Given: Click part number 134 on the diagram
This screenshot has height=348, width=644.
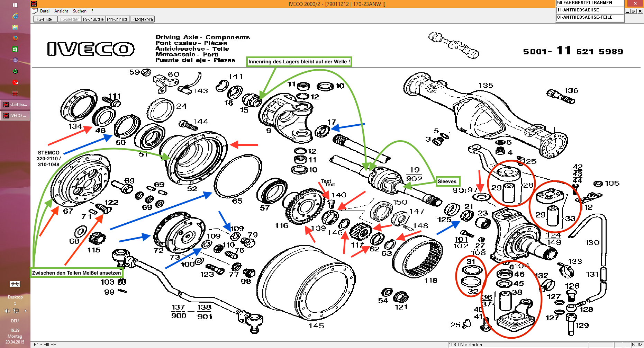Looking at the screenshot, I should (75, 126).
